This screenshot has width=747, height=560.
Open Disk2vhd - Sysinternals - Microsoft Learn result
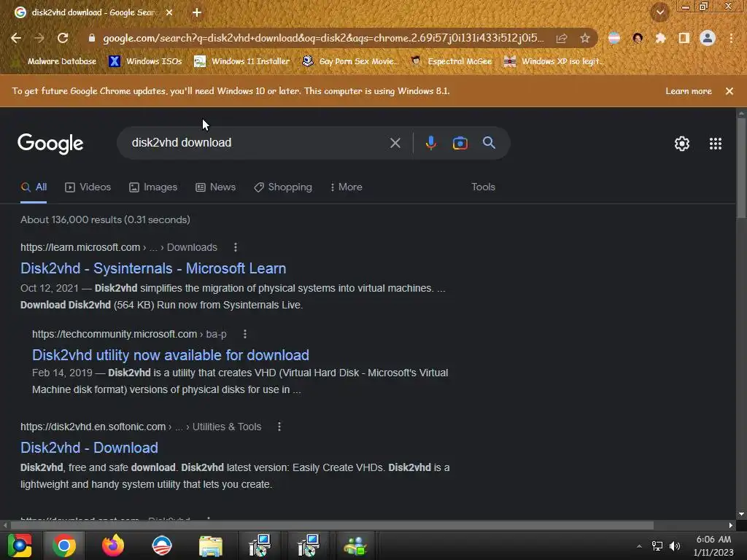[x=153, y=268]
